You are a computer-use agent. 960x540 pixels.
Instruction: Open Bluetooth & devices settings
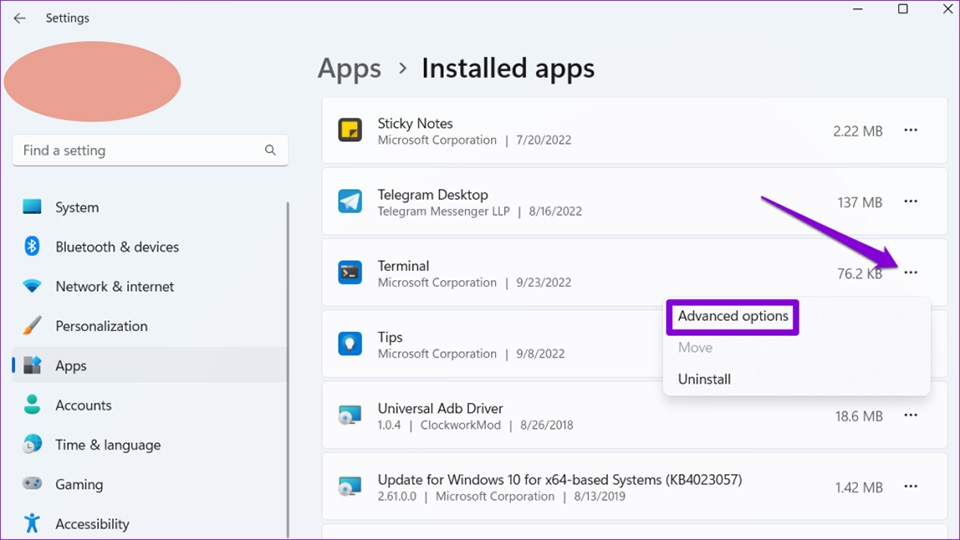(x=149, y=247)
